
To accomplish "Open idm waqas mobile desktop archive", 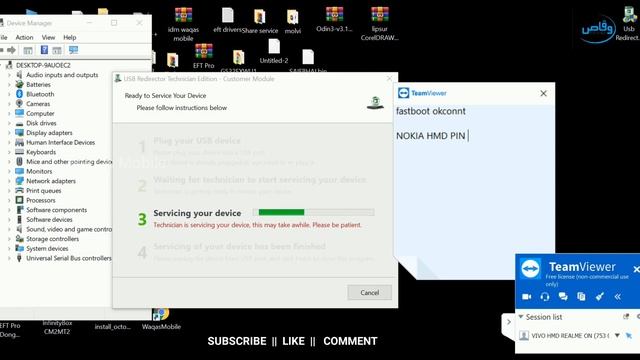I will (x=183, y=24).
